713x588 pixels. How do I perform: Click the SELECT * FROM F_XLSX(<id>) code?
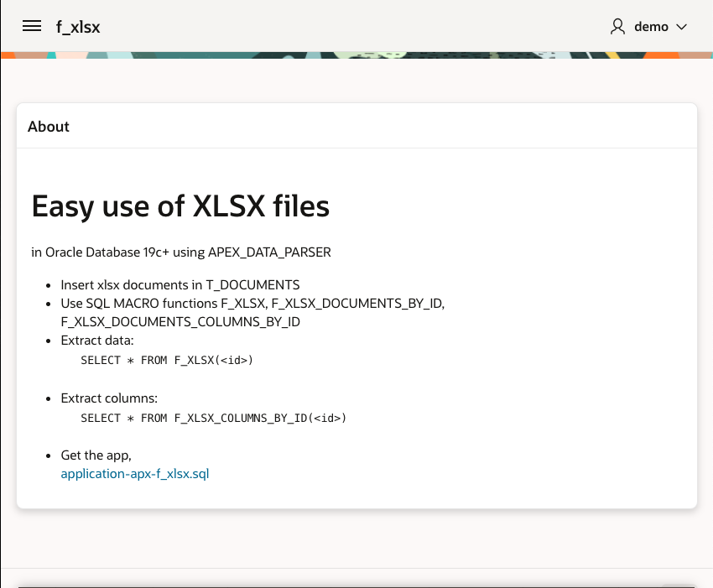(167, 360)
